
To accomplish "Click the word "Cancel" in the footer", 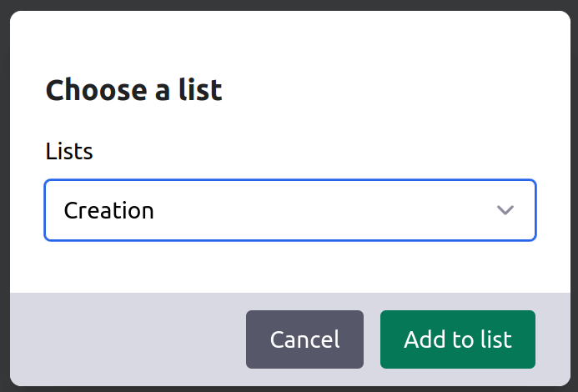I will [x=304, y=339].
